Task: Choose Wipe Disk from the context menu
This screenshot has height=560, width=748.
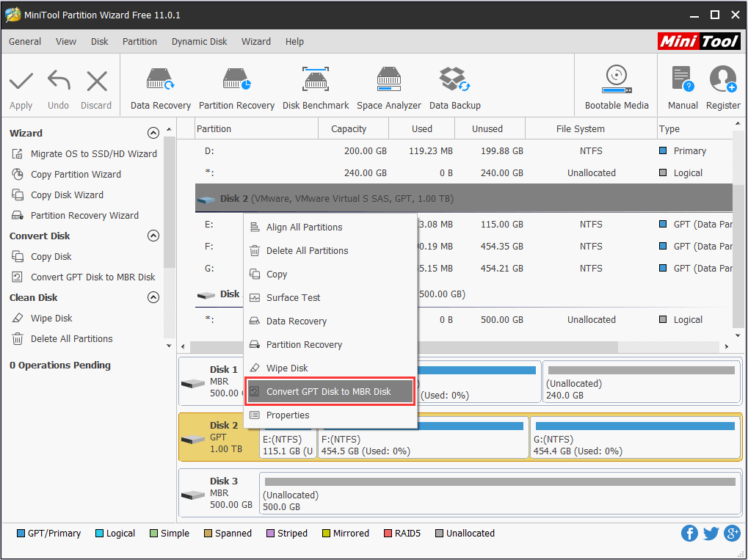Action: [x=330, y=368]
